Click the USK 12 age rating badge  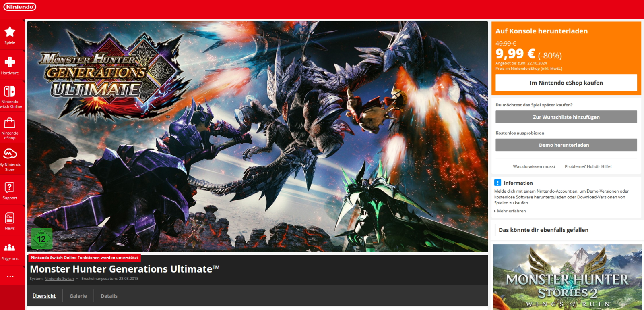click(41, 238)
